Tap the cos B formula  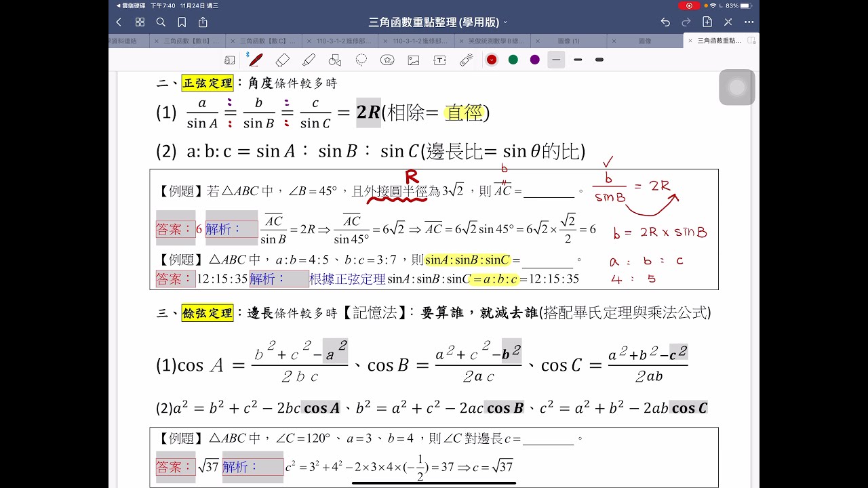[445, 364]
